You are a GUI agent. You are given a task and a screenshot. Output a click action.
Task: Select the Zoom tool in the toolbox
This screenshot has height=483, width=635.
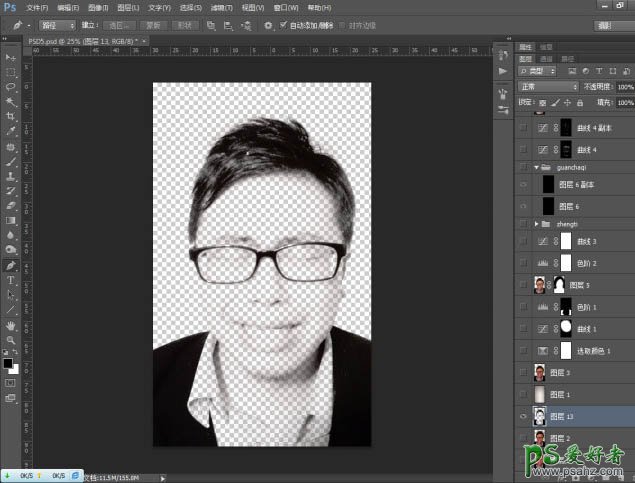11,340
